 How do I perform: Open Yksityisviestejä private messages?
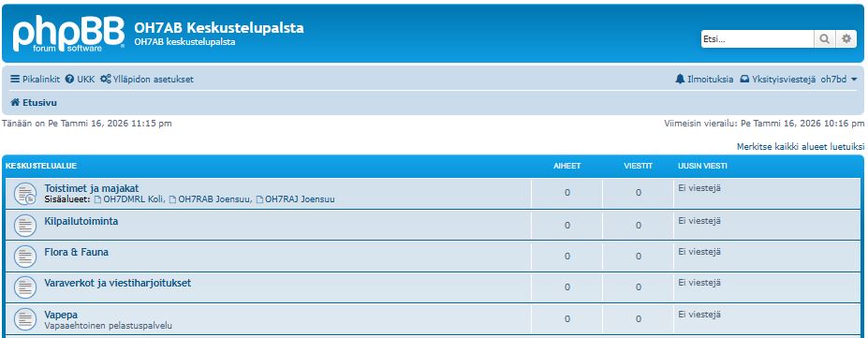778,79
